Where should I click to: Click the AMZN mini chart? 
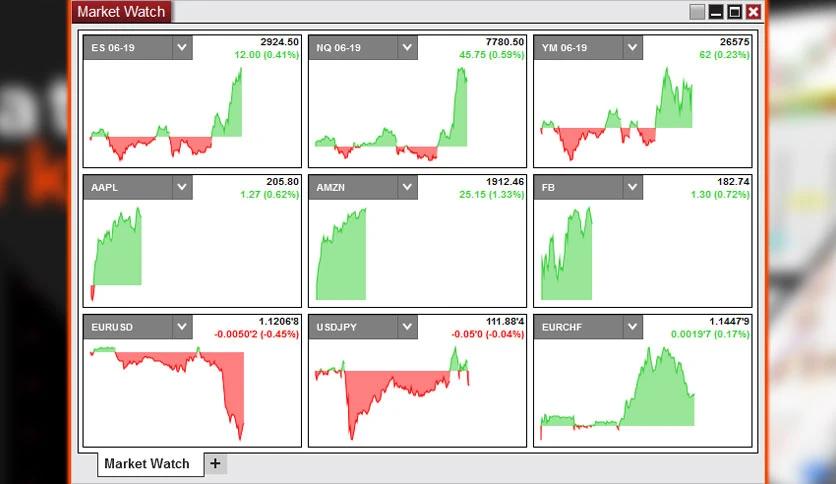point(341,254)
